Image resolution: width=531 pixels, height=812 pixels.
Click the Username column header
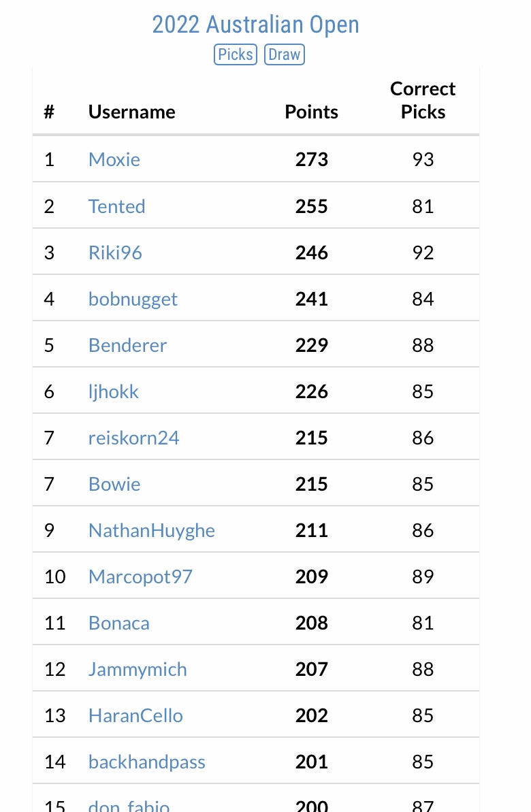coord(132,112)
